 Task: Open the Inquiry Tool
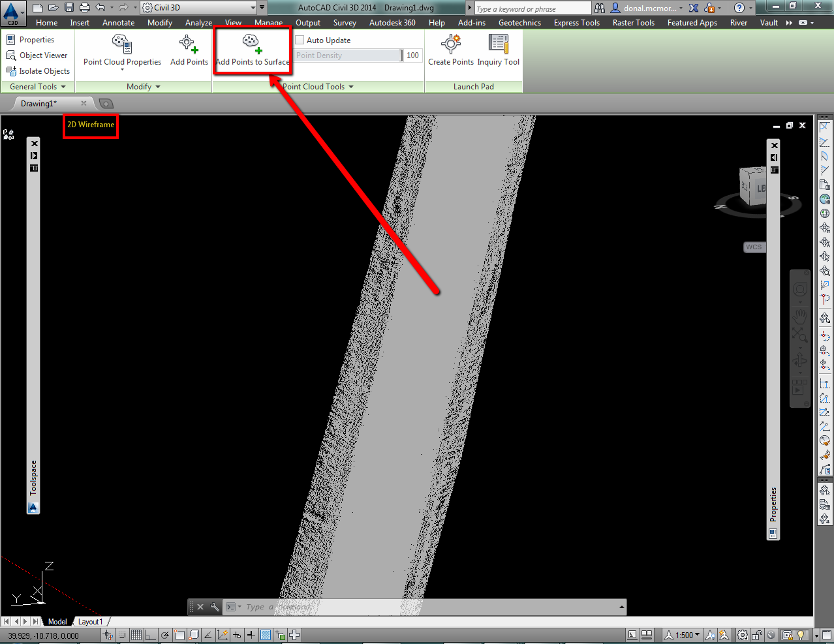pos(499,50)
